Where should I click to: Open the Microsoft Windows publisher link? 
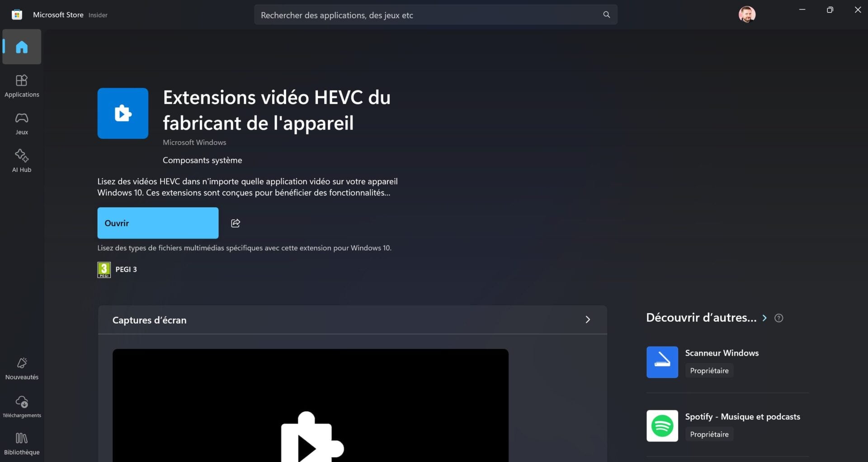click(194, 142)
